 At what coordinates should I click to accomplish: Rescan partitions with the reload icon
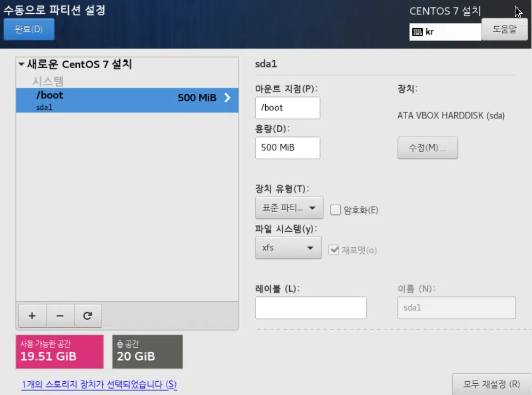88,316
